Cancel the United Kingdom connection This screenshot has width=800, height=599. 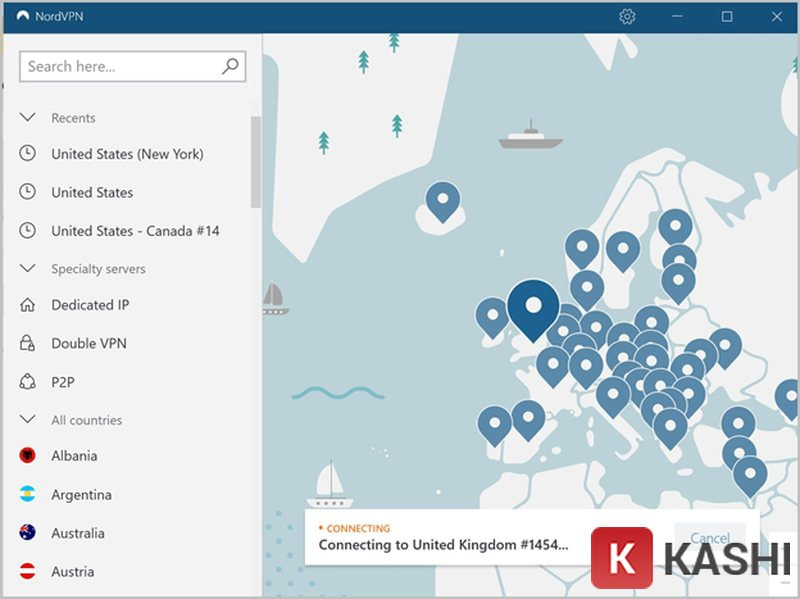coord(710,537)
